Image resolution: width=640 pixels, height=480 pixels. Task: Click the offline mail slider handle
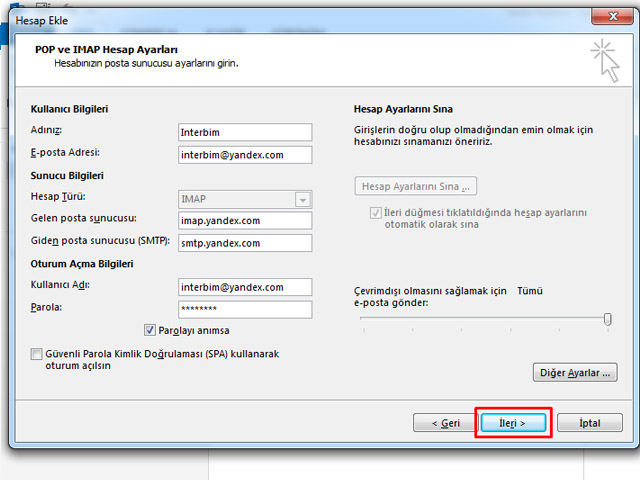coord(607,319)
